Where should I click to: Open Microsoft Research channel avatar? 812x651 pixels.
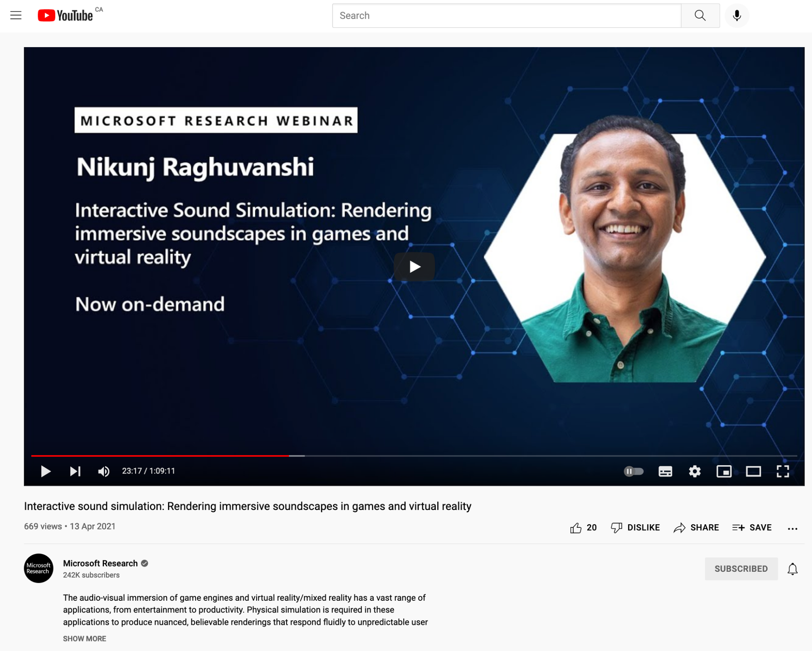pos(38,569)
